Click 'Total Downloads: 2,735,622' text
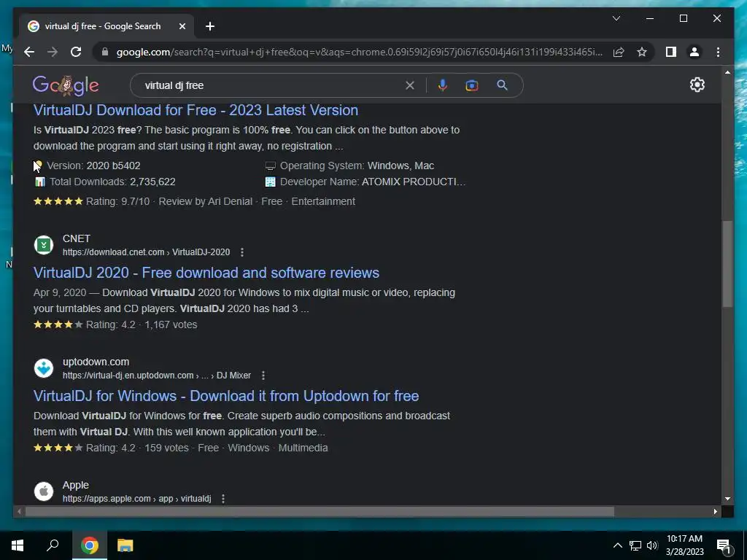The width and height of the screenshot is (747, 560). (x=112, y=182)
